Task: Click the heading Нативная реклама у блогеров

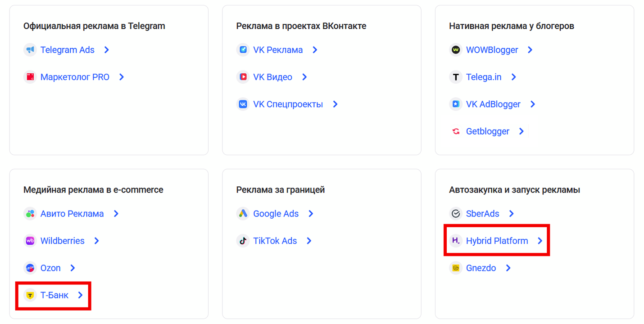Action: click(512, 26)
